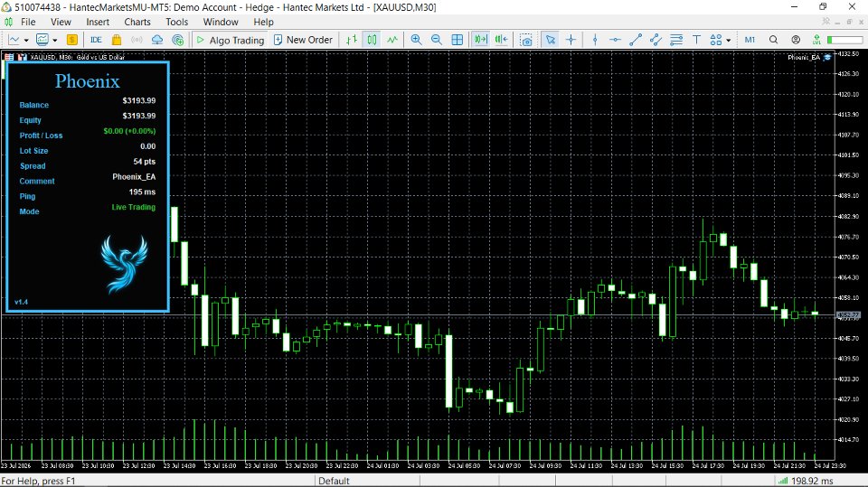Click the Phoenix bird logo

[124, 264]
